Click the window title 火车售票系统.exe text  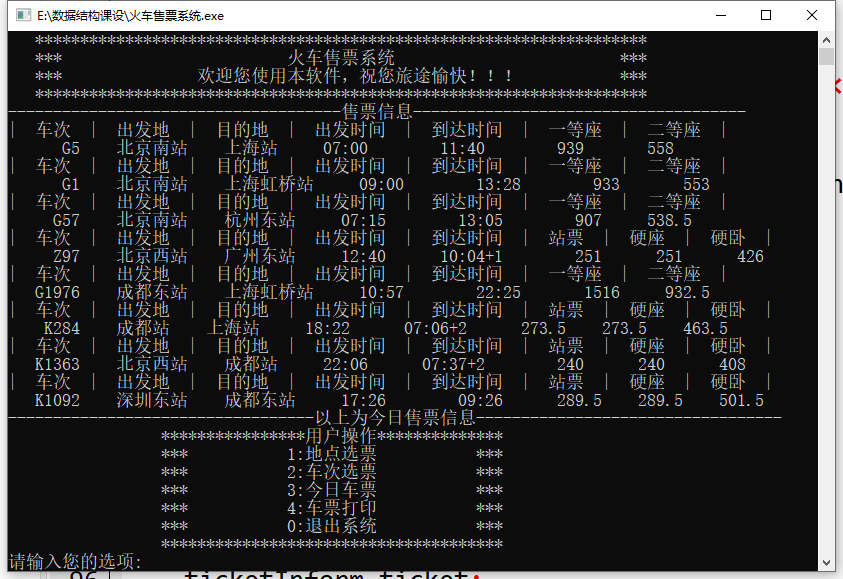tap(131, 16)
